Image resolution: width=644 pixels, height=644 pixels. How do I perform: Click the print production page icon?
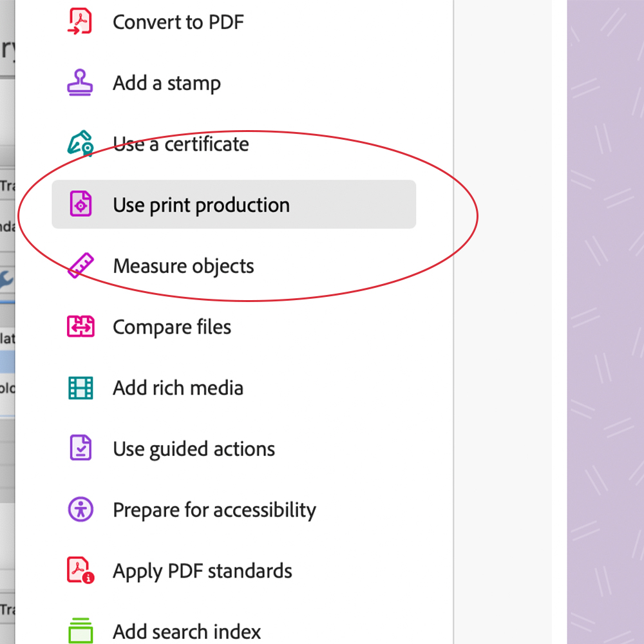[x=80, y=204]
